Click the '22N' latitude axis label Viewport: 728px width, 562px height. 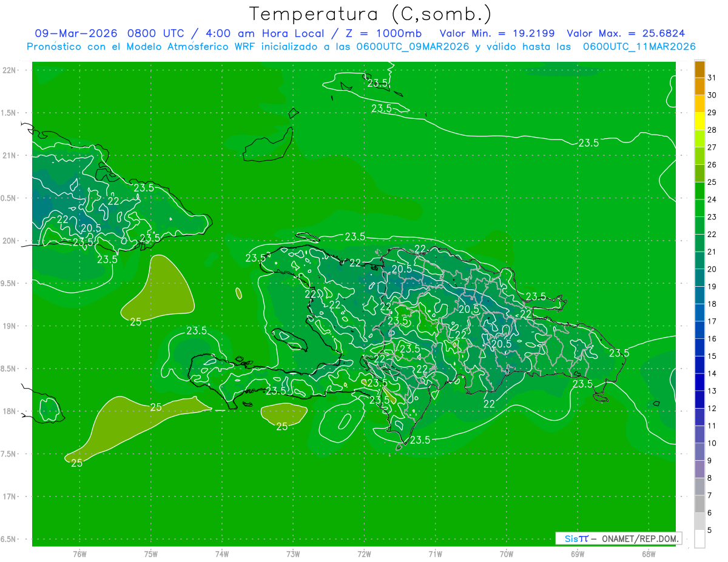[x=9, y=70]
